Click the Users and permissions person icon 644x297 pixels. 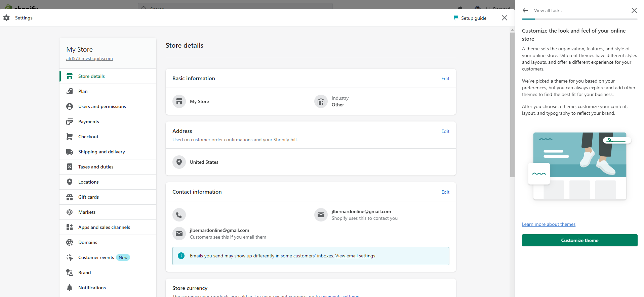(70, 106)
